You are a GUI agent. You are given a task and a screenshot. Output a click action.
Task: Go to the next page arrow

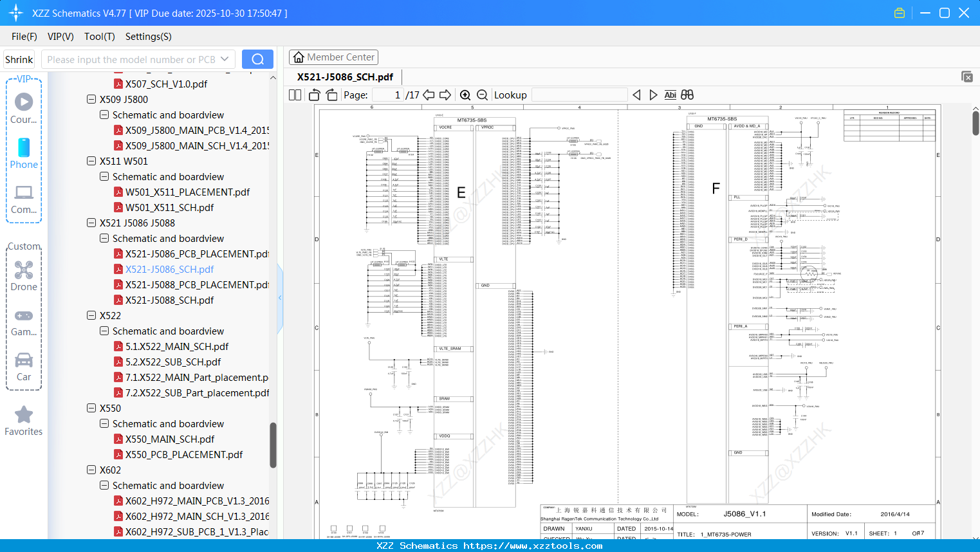click(x=445, y=95)
